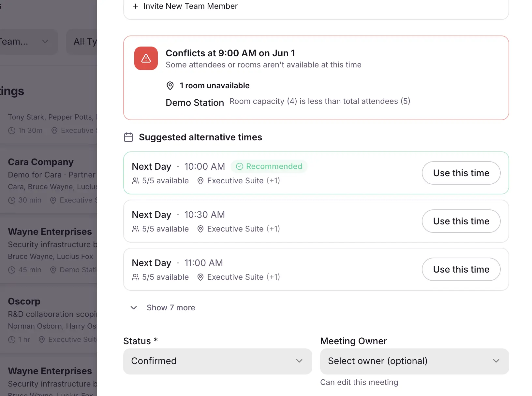This screenshot has width=532, height=396.
Task: Use the 11:00 AM suggested time
Action: point(461,269)
